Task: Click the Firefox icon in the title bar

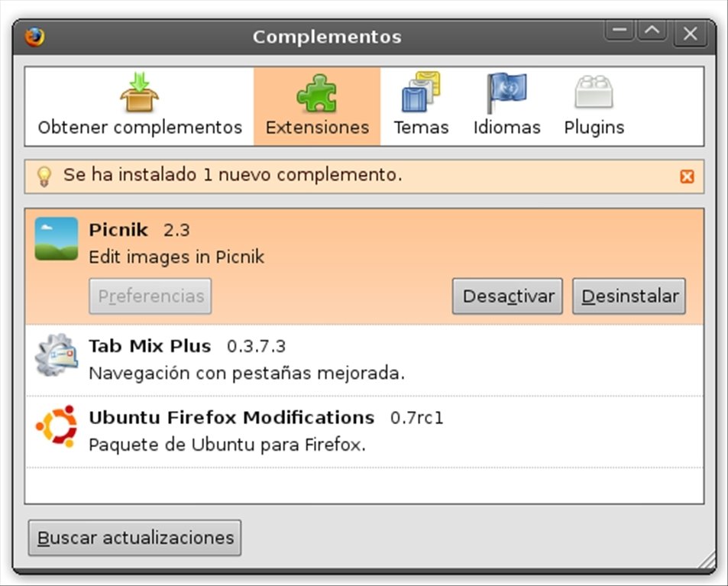Action: [x=35, y=37]
